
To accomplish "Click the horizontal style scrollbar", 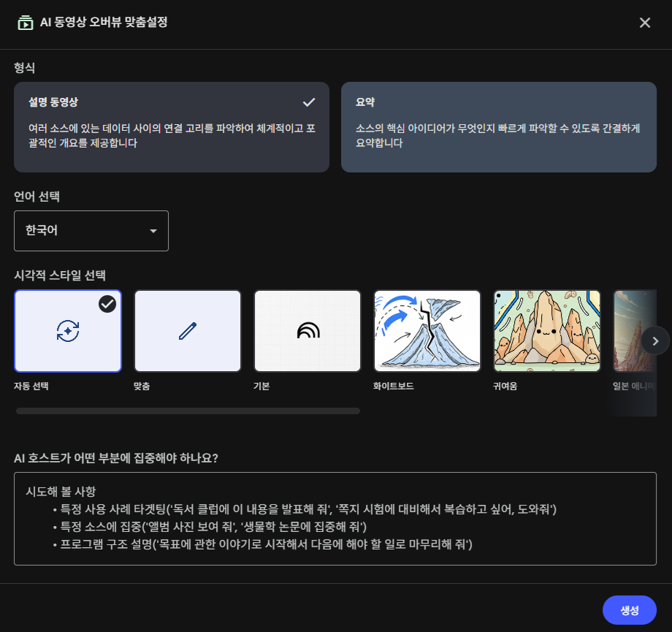I will 188,411.
